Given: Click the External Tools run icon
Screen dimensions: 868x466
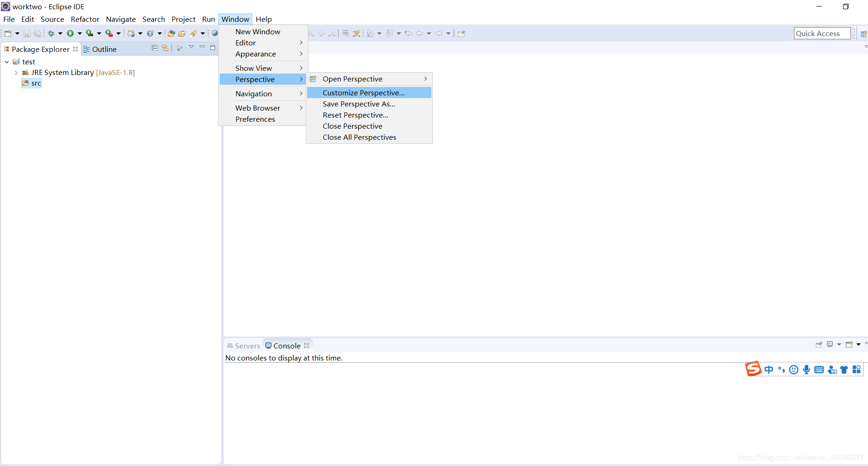Looking at the screenshot, I should (109, 33).
